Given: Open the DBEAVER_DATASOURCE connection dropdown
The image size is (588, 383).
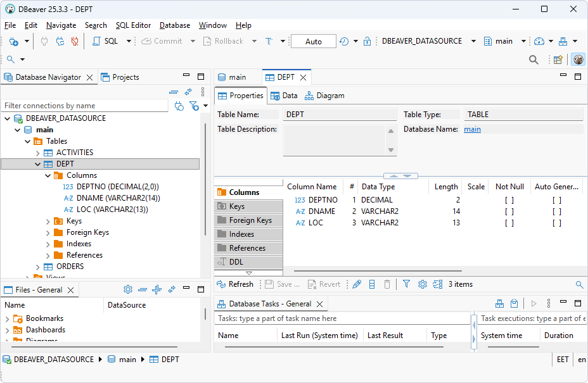Looking at the screenshot, I should point(472,41).
